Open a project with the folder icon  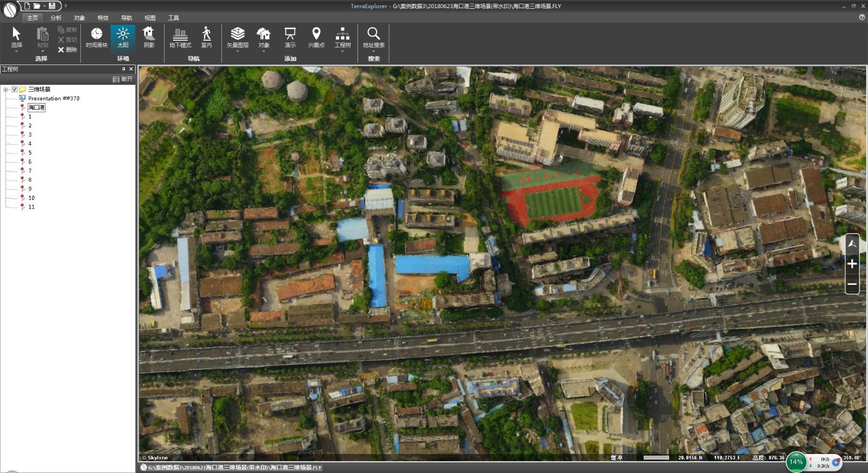tap(36, 6)
